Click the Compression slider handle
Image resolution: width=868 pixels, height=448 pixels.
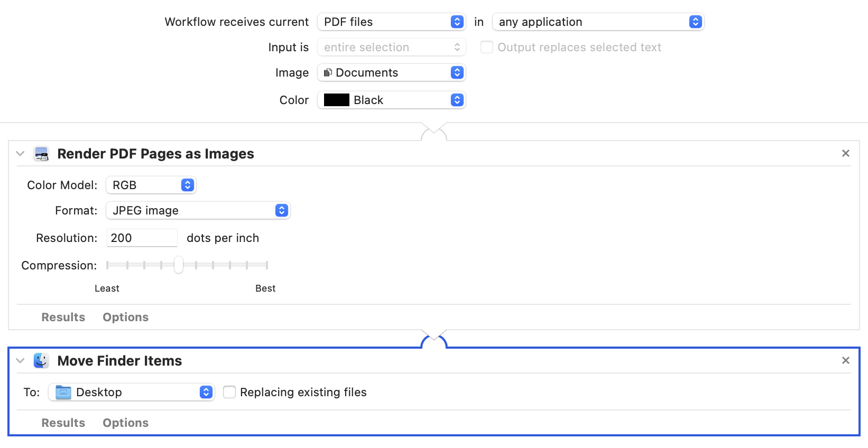(x=179, y=265)
